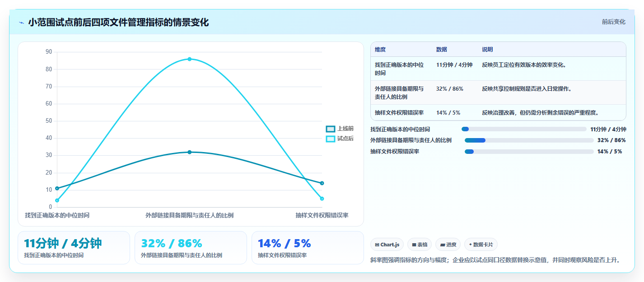Click the 试点后 point above 找到正确版本的中位时间

pos(57,200)
